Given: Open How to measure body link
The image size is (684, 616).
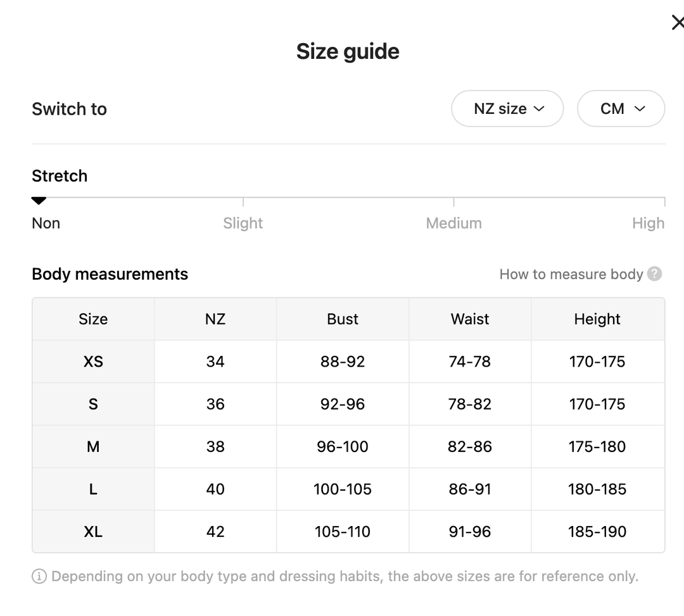Looking at the screenshot, I should coord(571,274).
